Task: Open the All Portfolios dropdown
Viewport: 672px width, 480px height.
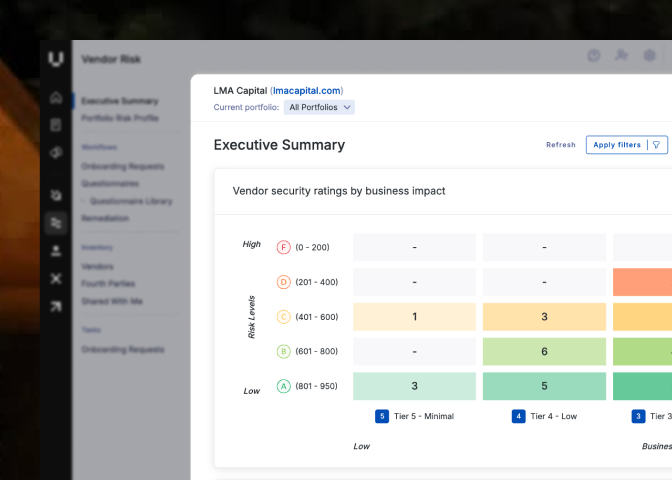Action: (x=319, y=107)
